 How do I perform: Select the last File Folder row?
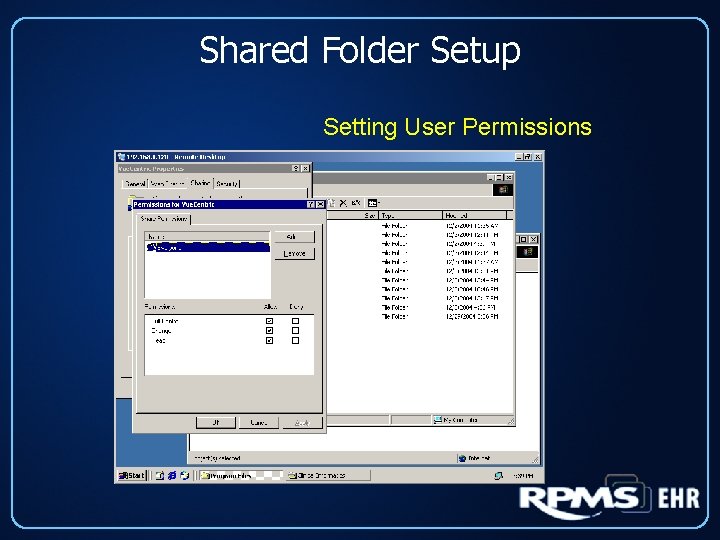point(419,316)
